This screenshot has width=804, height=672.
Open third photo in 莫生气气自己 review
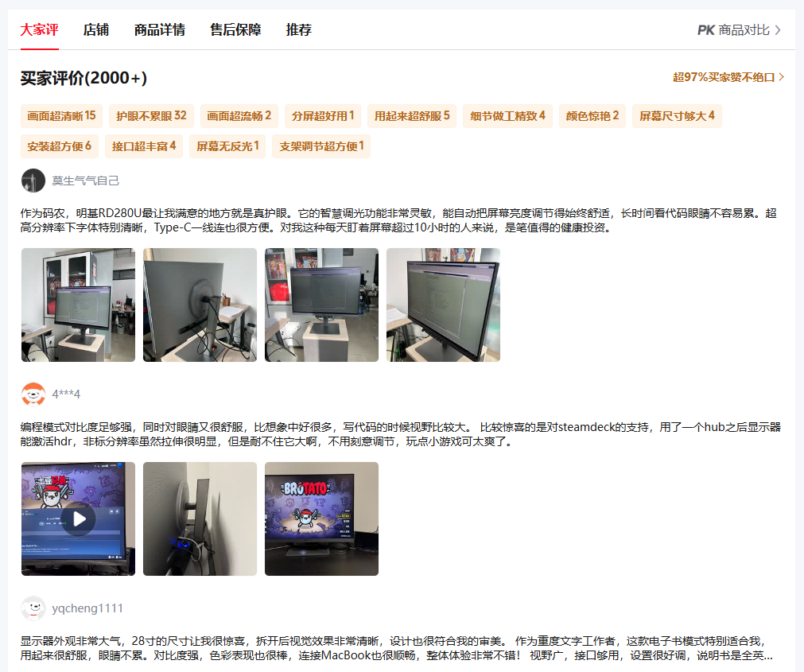click(321, 305)
